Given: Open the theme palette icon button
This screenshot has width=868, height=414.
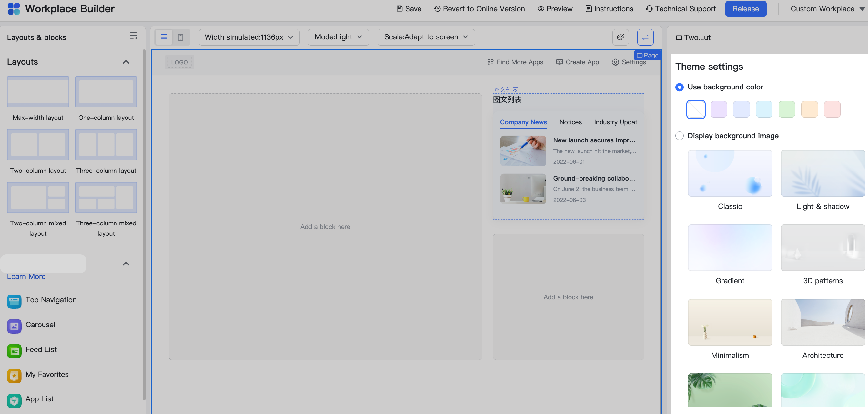Looking at the screenshot, I should pyautogui.click(x=620, y=37).
